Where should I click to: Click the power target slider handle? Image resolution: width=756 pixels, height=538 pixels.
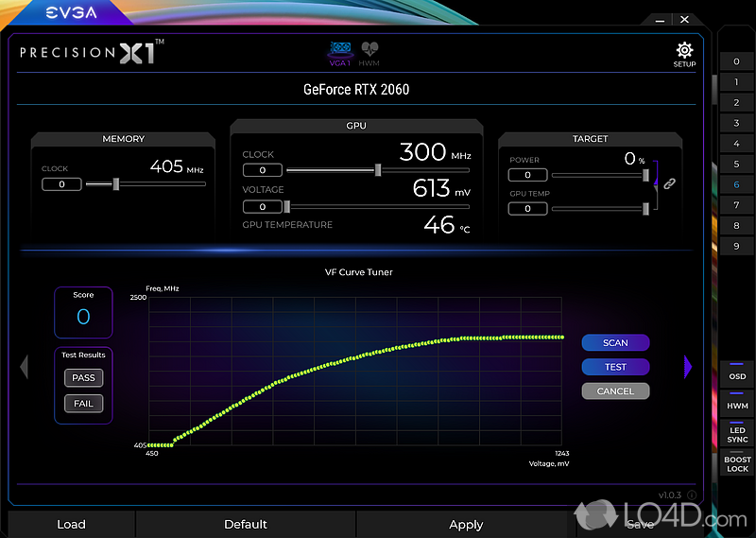pyautogui.click(x=645, y=175)
